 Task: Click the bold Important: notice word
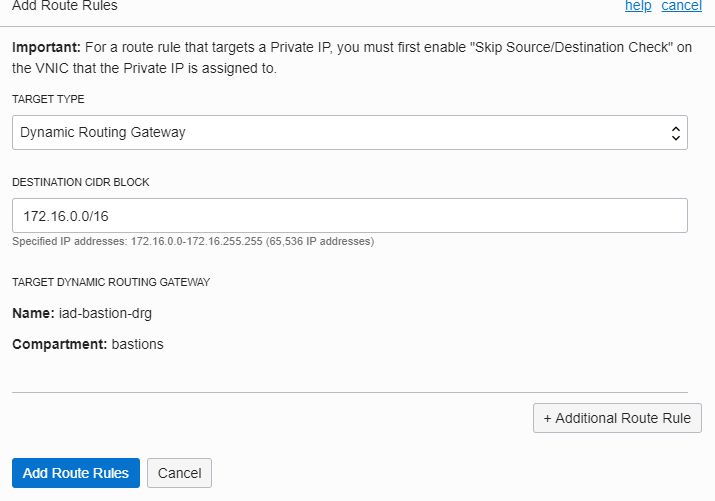[x=46, y=47]
